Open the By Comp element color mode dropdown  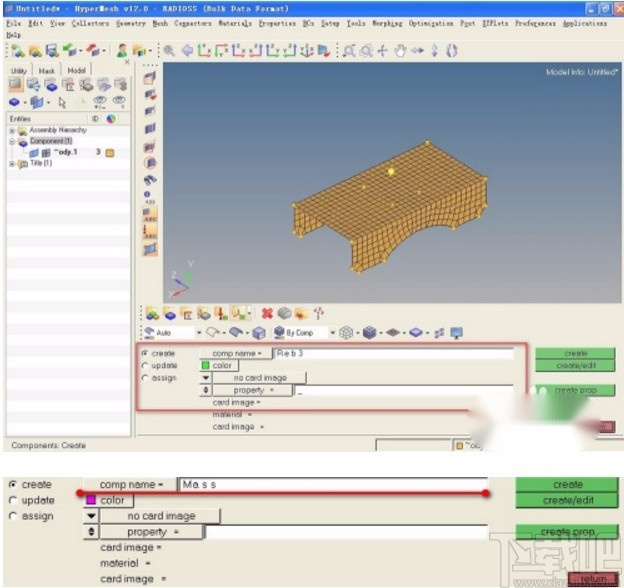(332, 333)
